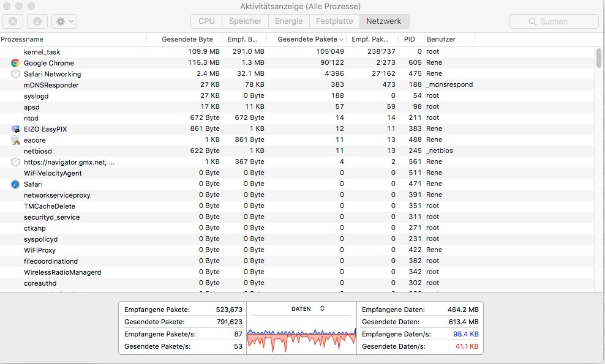Switch to the Speicher tab
The image size is (605, 364).
click(x=245, y=21)
